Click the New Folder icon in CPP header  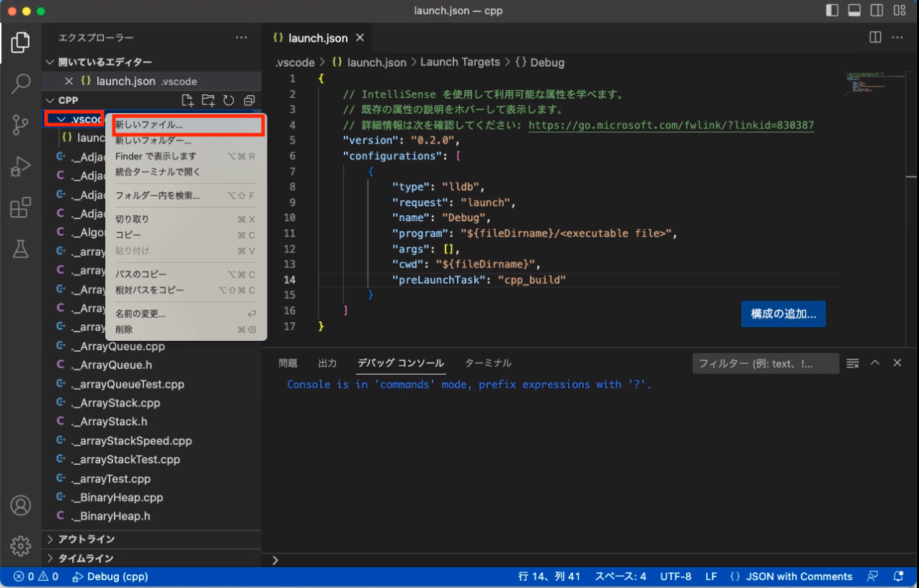(208, 100)
